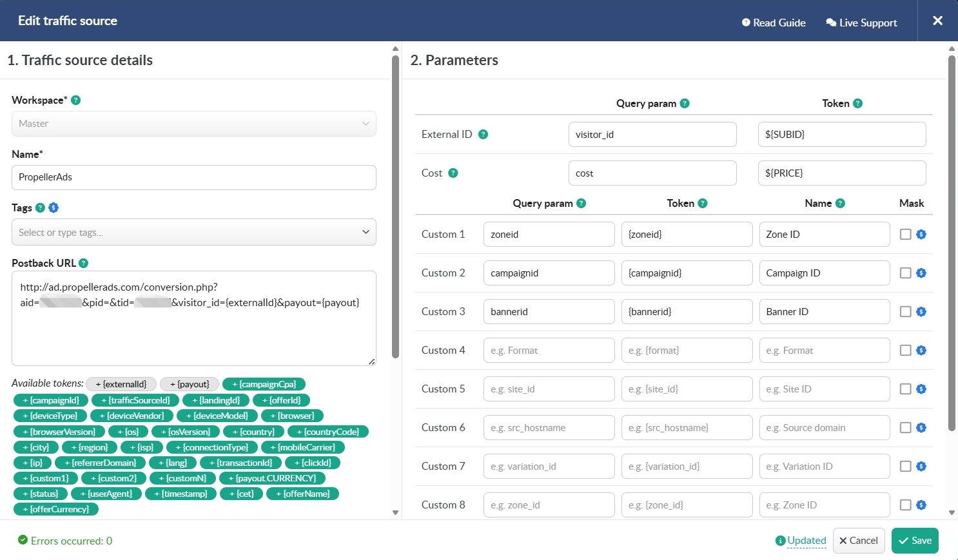Save the traffic source
Viewport: 958px width, 560px height.
pos(915,541)
